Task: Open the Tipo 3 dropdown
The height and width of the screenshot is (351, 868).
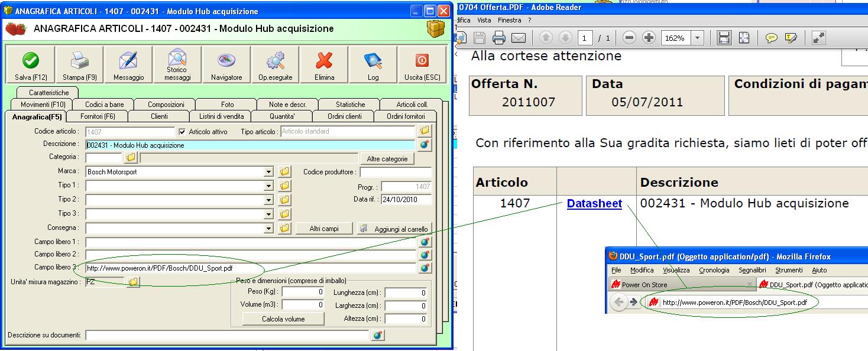Action: coord(269,214)
